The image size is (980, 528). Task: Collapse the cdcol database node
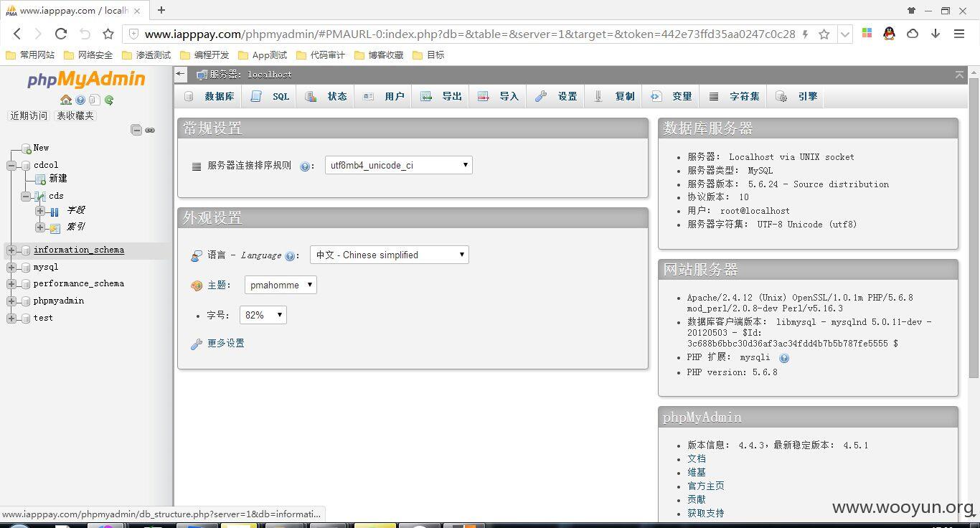point(11,165)
